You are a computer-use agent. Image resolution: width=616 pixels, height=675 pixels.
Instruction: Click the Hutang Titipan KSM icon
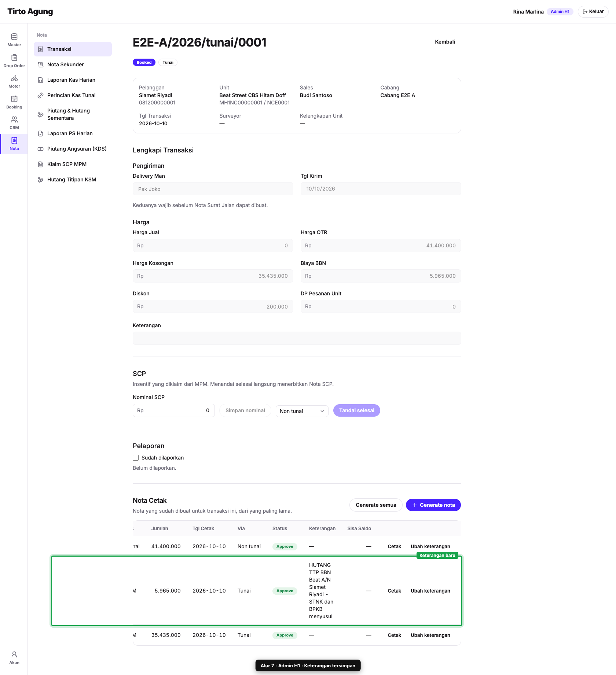pos(41,180)
